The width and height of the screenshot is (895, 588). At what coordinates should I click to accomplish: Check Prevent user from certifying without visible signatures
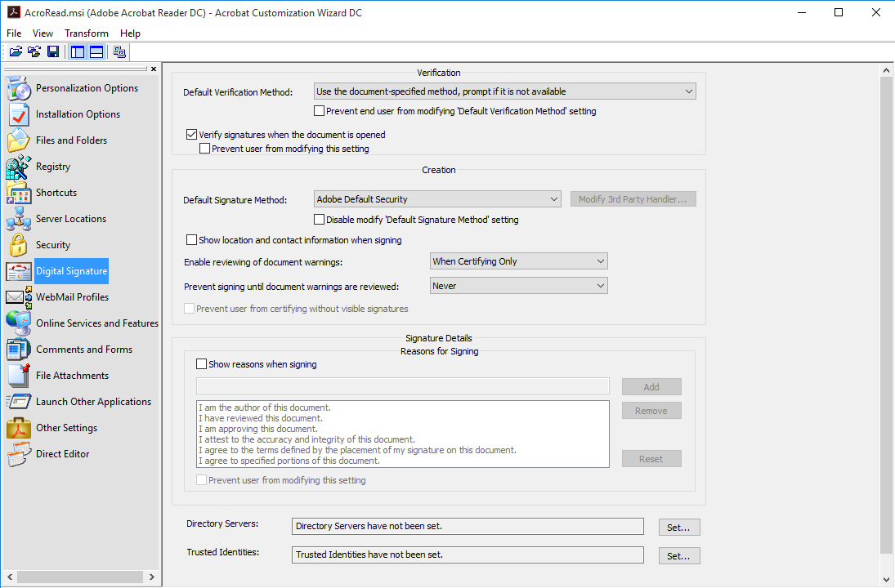click(189, 309)
